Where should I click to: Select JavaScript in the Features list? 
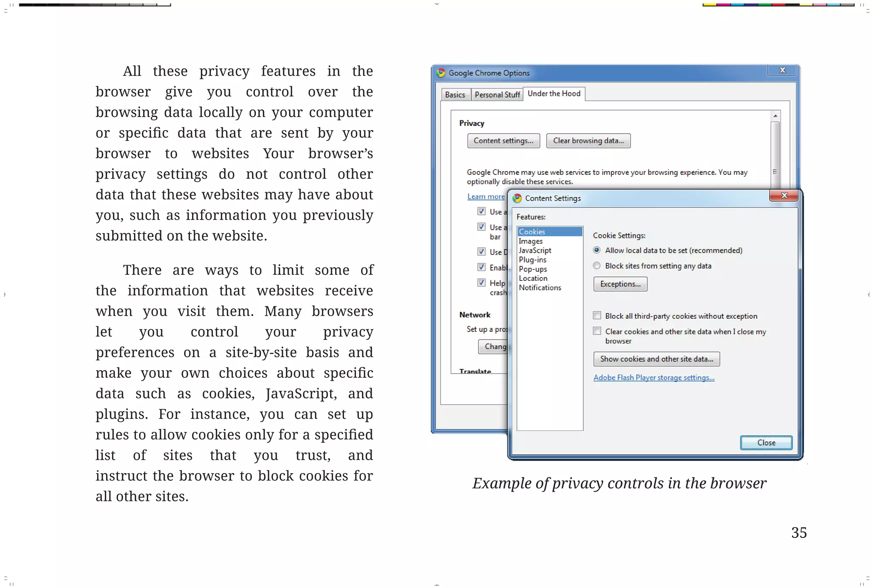[x=550, y=250]
